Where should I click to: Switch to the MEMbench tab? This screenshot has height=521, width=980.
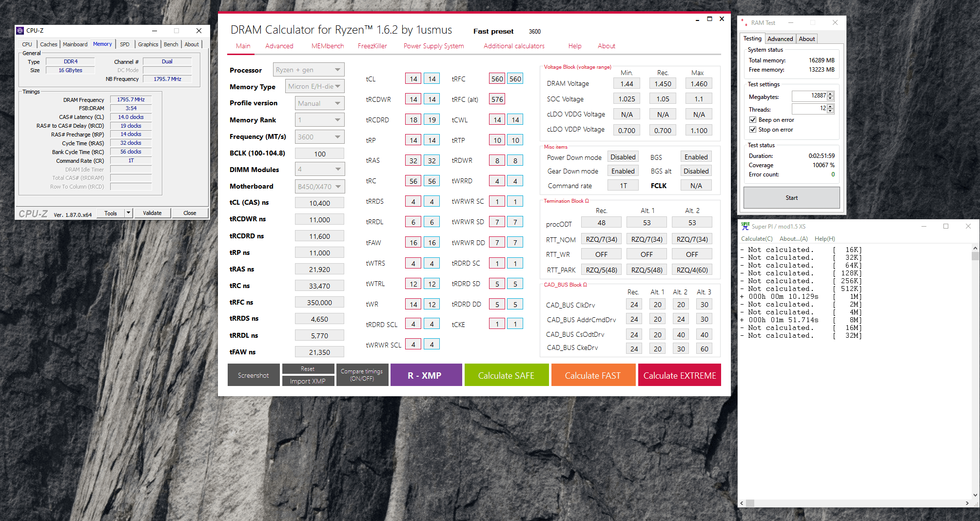328,46
